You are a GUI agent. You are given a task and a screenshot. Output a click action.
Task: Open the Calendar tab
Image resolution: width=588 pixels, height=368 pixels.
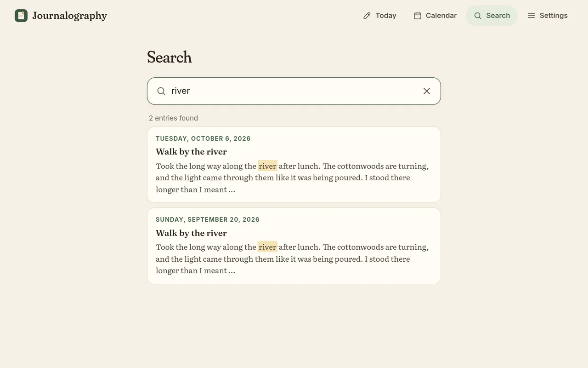[435, 16]
